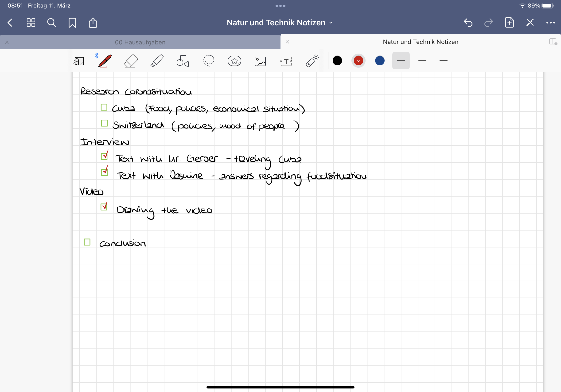Add a new page
The width and height of the screenshot is (561, 392).
(509, 23)
